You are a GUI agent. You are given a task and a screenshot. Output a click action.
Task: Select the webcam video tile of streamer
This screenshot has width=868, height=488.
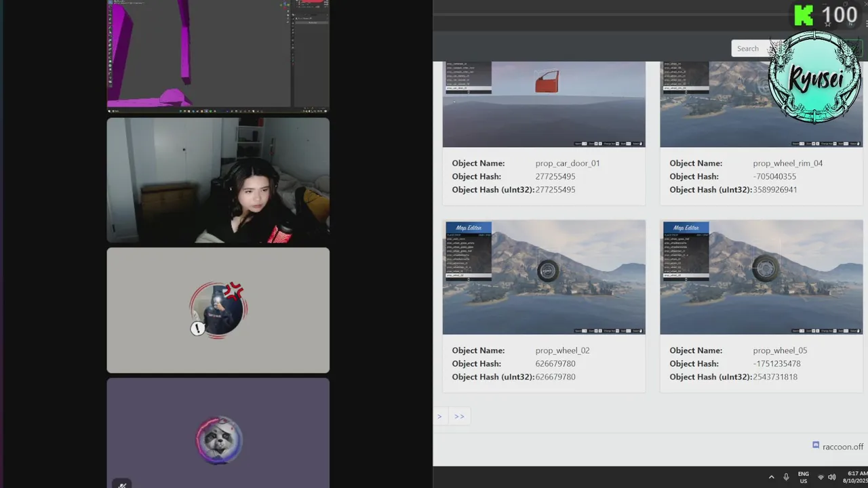pos(218,180)
